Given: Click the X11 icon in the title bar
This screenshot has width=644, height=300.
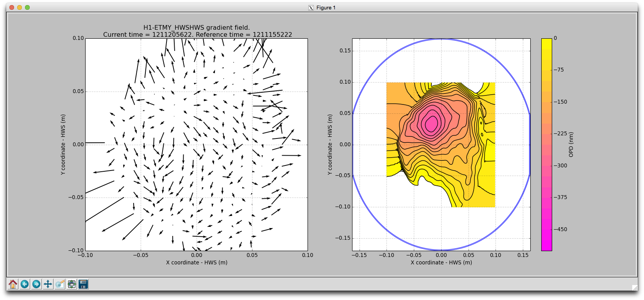Looking at the screenshot, I should point(311,8).
